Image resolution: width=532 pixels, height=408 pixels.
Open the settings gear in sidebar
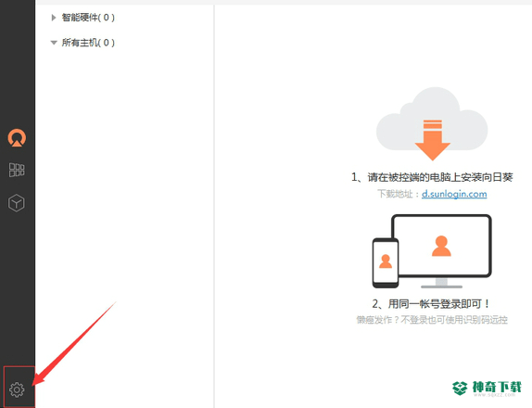(x=17, y=389)
